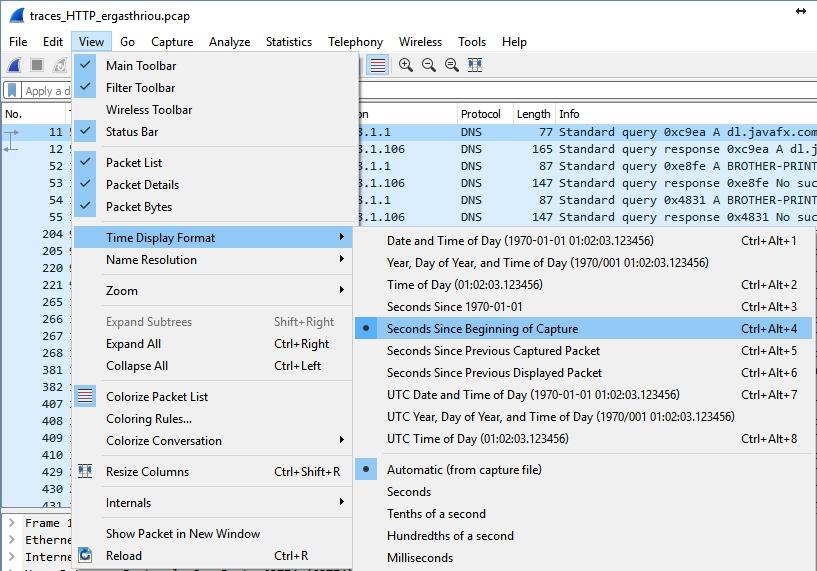Toggle Status Bar visibility
Viewport: 817px width, 571px height.
pyautogui.click(x=213, y=132)
